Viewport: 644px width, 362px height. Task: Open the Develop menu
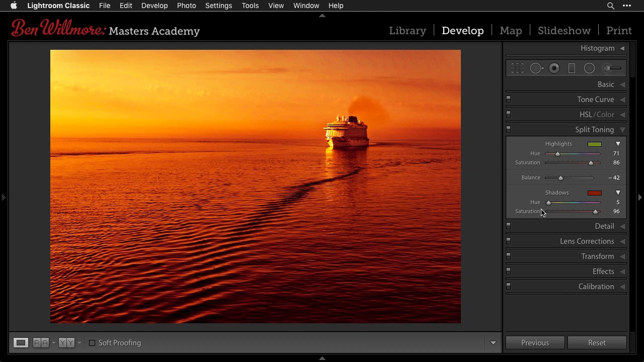coord(154,6)
